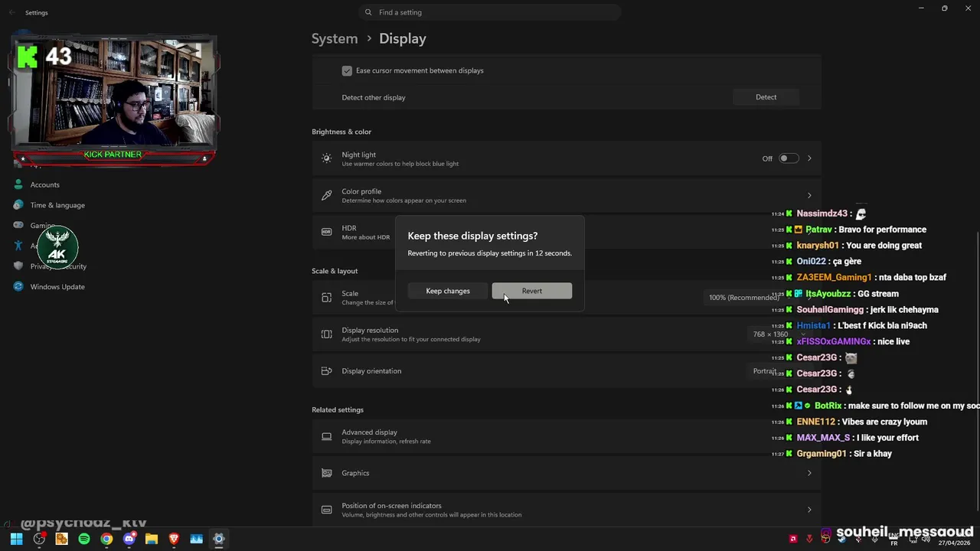Click the Windows Update sync icon
This screenshot has width=980, height=551.
tap(18, 287)
